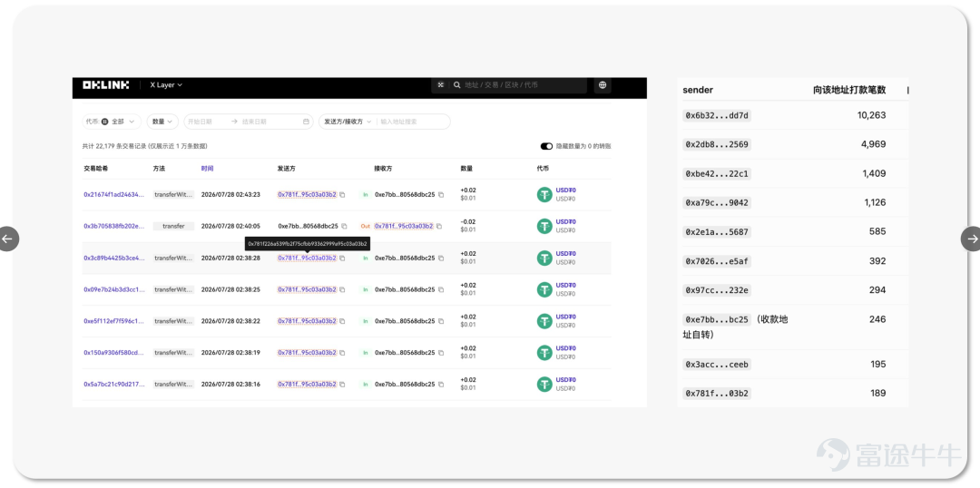980x488 pixels.
Task: Click Tether token icon in 02:43:23 row
Action: pyautogui.click(x=544, y=195)
